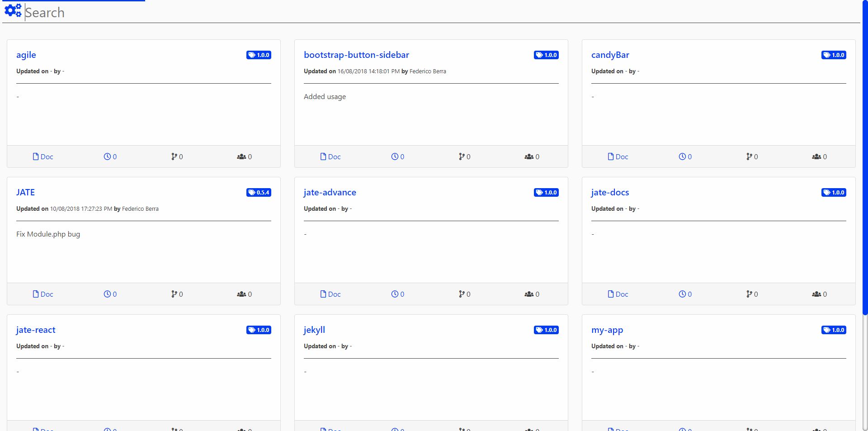The height and width of the screenshot is (431, 868).
Task: Click the 1.0.0 badge on my-app card
Action: pyautogui.click(x=834, y=330)
